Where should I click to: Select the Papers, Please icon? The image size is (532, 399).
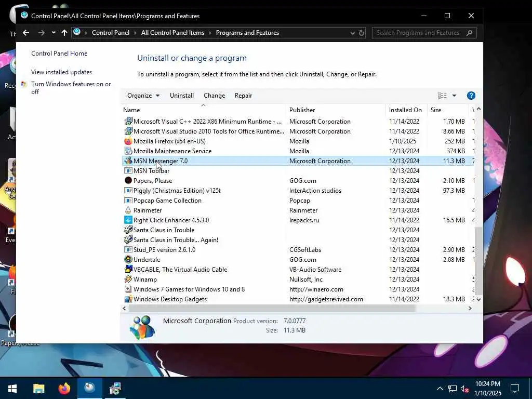click(128, 180)
